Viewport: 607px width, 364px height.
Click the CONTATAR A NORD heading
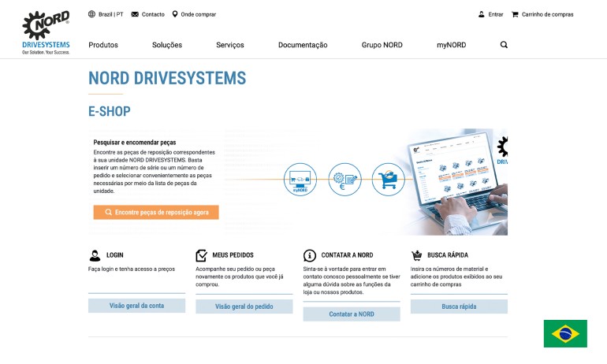[347, 255]
